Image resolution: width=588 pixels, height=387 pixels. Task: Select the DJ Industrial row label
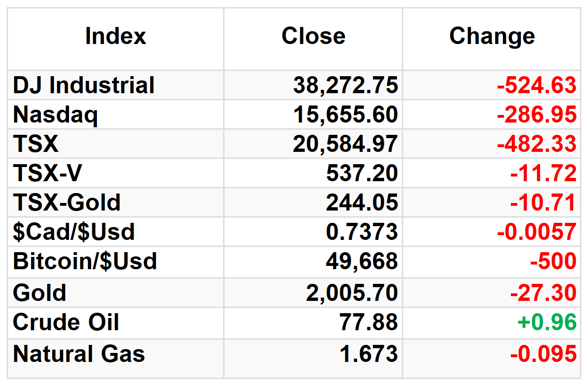(x=84, y=86)
